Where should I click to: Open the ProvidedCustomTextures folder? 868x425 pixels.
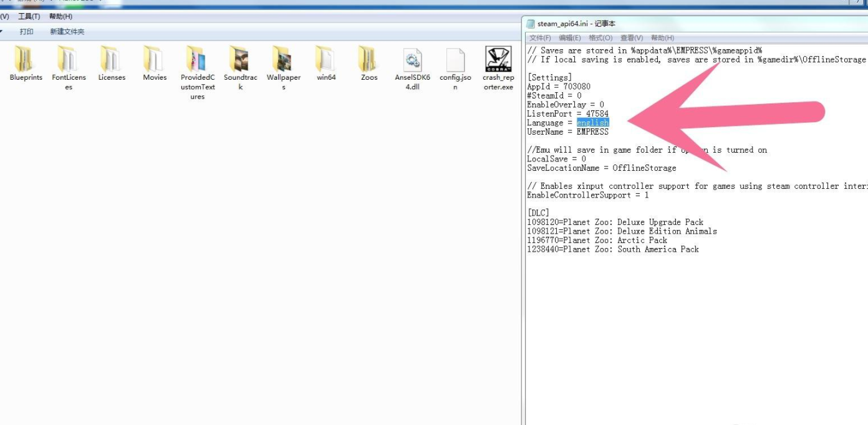198,74
